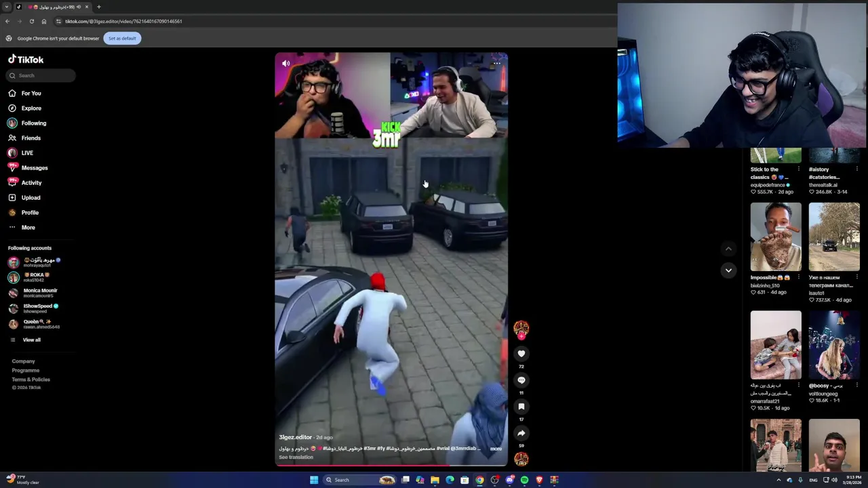Open equipedefrance profile link
The width and height of the screenshot is (868, 488).
(x=768, y=185)
